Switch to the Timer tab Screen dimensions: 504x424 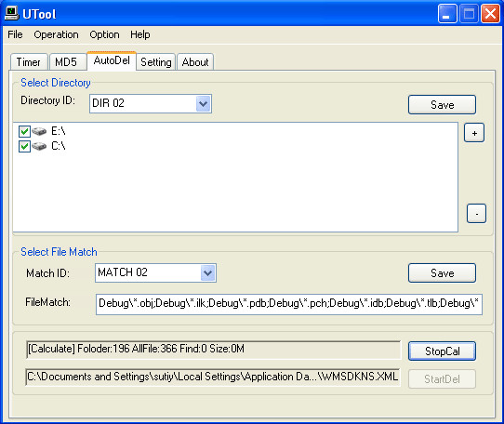pyautogui.click(x=29, y=61)
